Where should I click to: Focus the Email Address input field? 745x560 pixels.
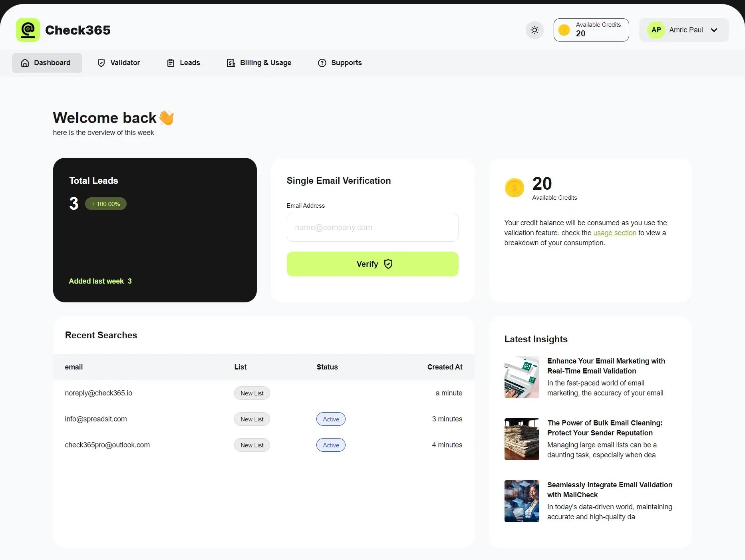tap(372, 227)
